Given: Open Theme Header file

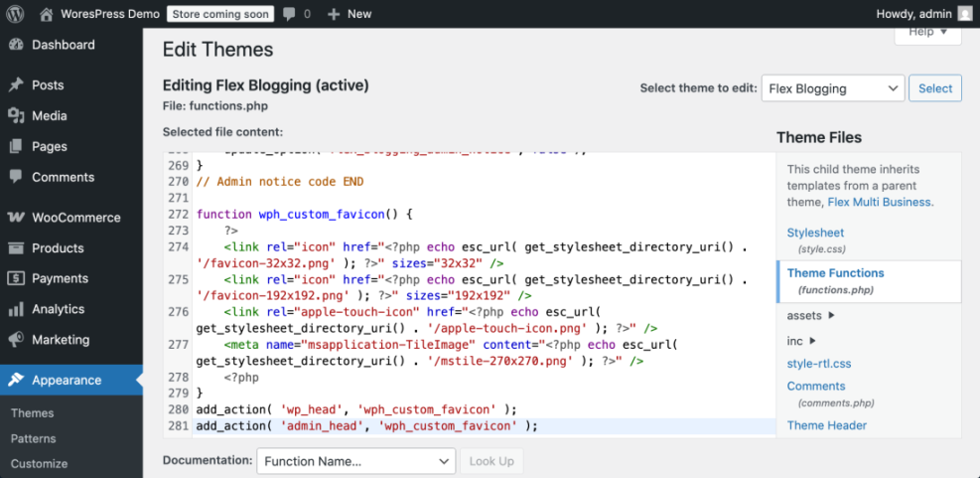Looking at the screenshot, I should (x=827, y=425).
